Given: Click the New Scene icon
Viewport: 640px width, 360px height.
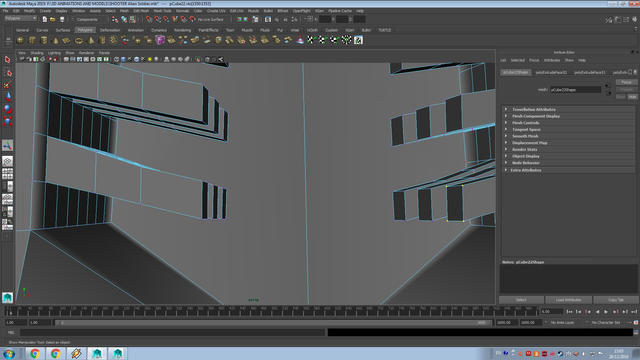Looking at the screenshot, I should click(x=44, y=19).
